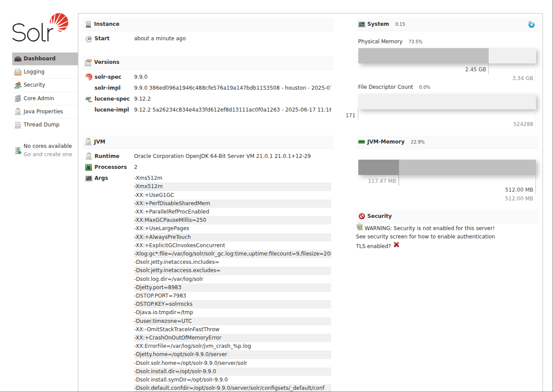Click the 117.47 MB JVM value
Viewport: 553px width, 392px height.
[x=382, y=181]
